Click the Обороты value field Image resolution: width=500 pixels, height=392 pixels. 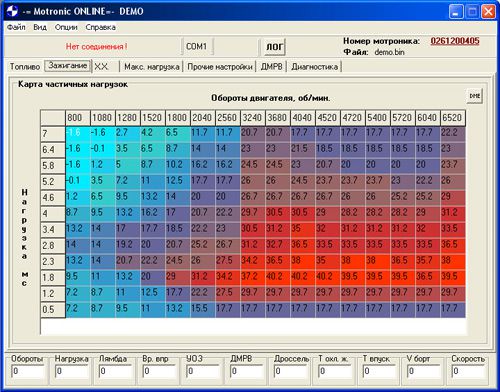(27, 371)
